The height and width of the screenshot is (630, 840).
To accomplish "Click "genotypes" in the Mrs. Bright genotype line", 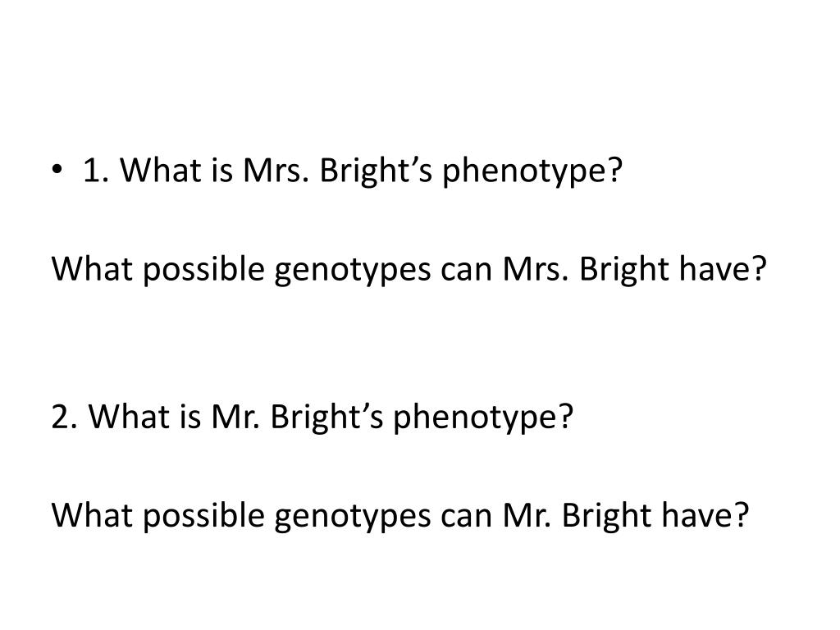I will coord(353,271).
